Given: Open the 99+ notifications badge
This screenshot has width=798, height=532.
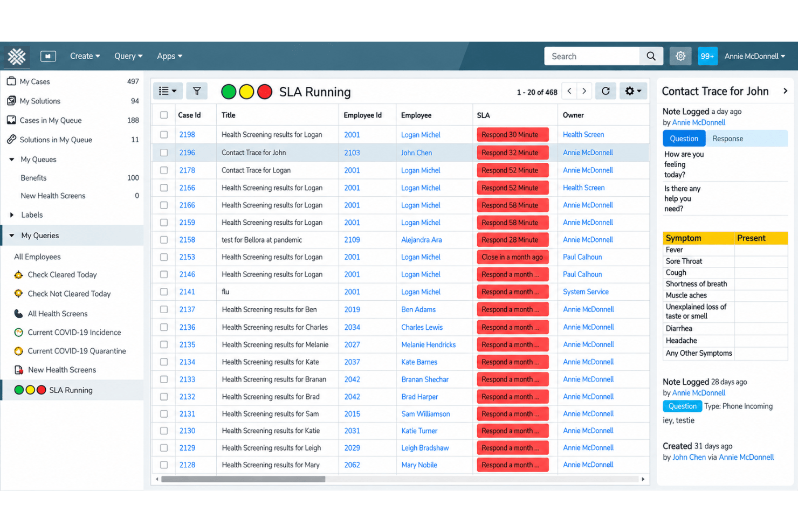Looking at the screenshot, I should pos(707,56).
